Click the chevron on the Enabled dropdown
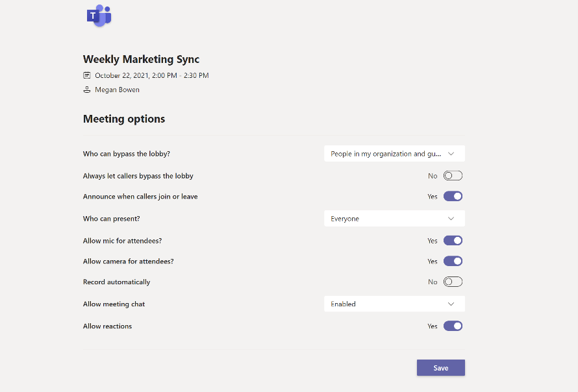Viewport: 578px width, 392px height. [x=451, y=304]
